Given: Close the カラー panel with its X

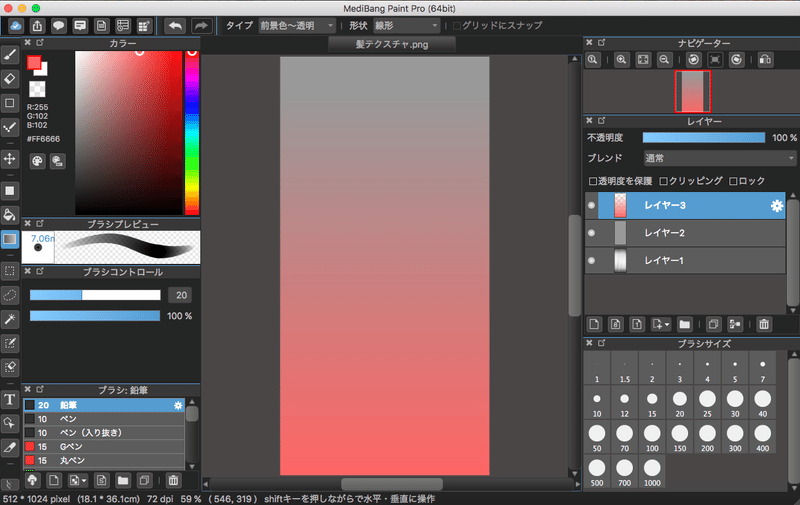Looking at the screenshot, I should click(x=28, y=43).
